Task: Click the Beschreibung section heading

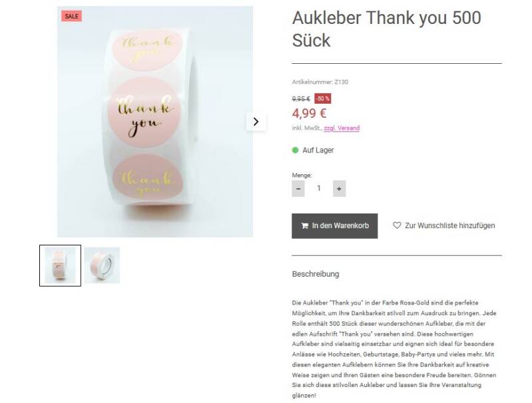Action: coord(316,274)
